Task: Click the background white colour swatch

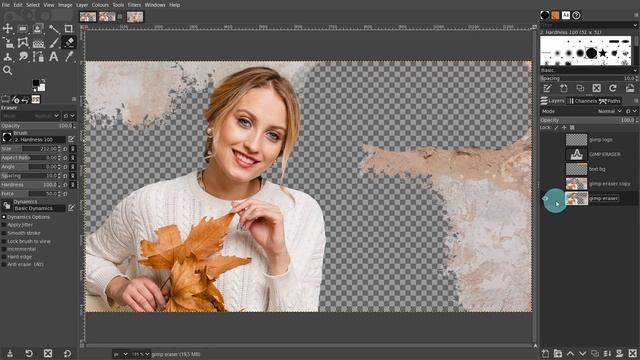Action: 42,87
